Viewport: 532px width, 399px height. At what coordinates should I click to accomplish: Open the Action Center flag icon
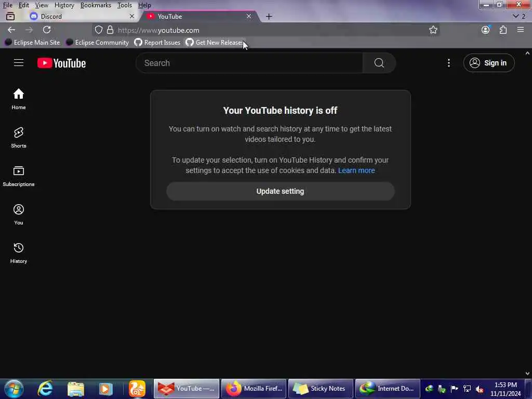click(454, 389)
